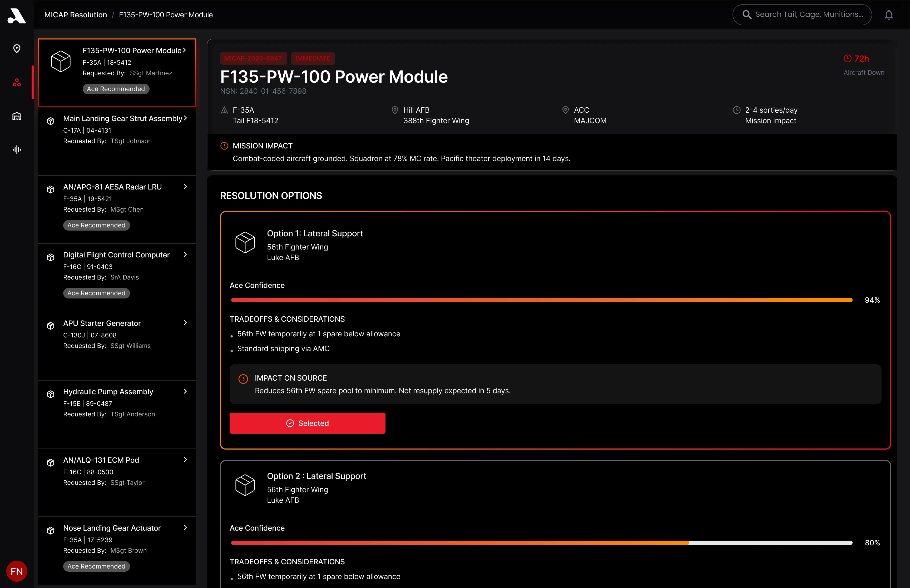Click the search magnifier icon
The width and height of the screenshot is (910, 588).
(746, 15)
